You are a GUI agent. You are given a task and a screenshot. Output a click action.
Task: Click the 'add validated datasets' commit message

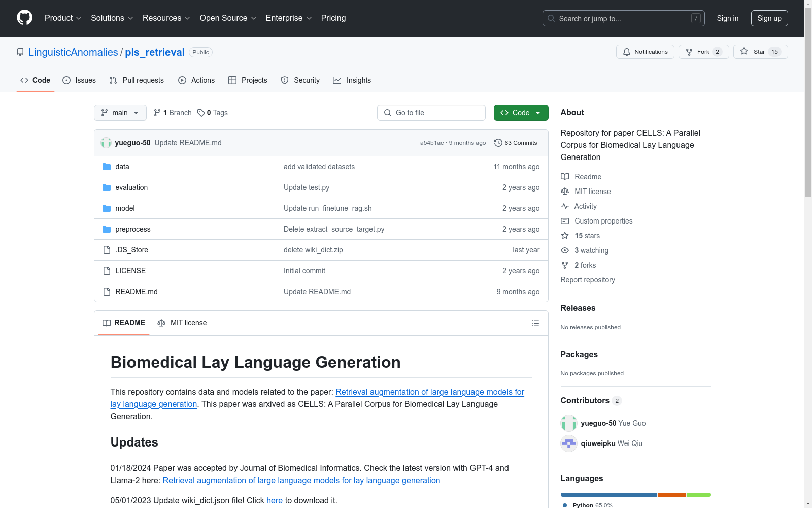[x=319, y=167]
